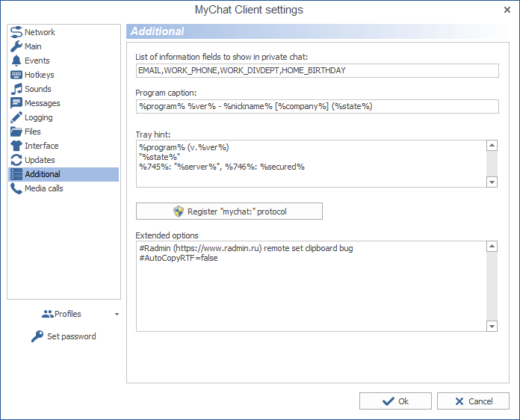Click the Messages chat bubble icon
Image resolution: width=520 pixels, height=420 pixels.
click(x=16, y=103)
